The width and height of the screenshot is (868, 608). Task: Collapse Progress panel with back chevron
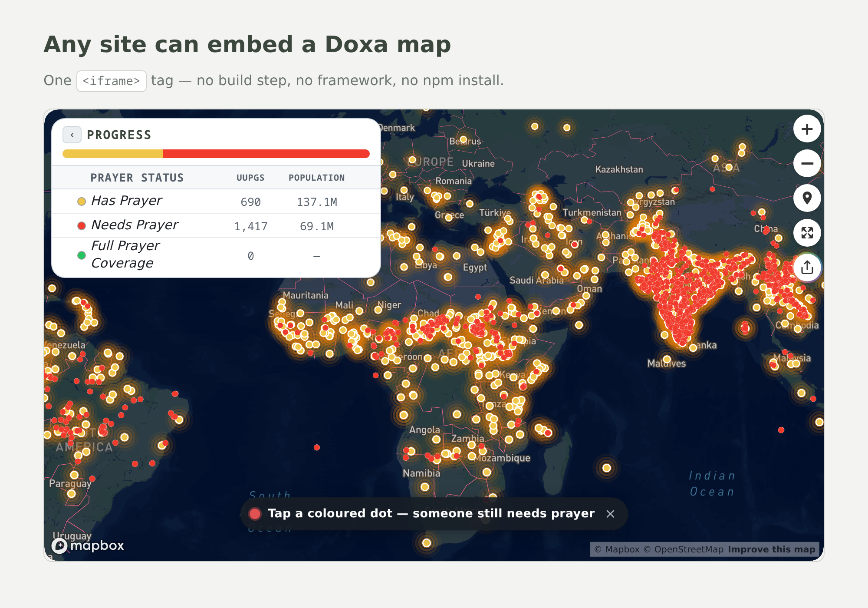[72, 135]
